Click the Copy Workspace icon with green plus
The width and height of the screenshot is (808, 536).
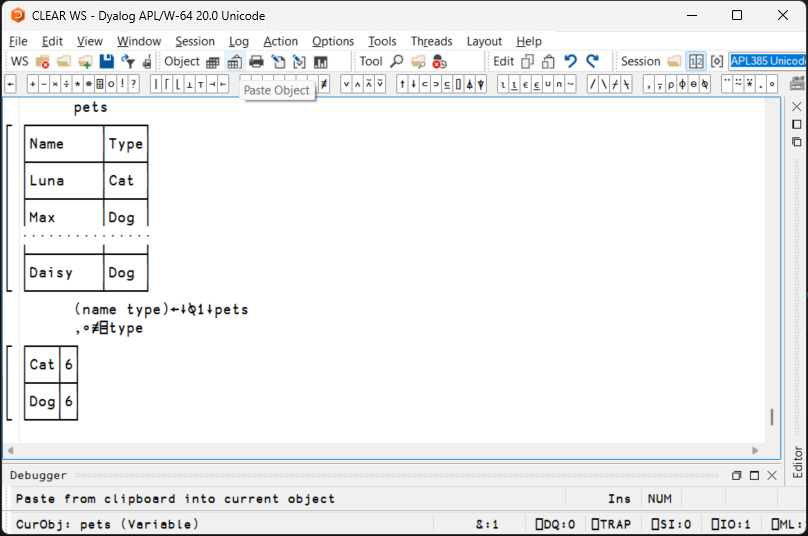pyautogui.click(x=85, y=62)
